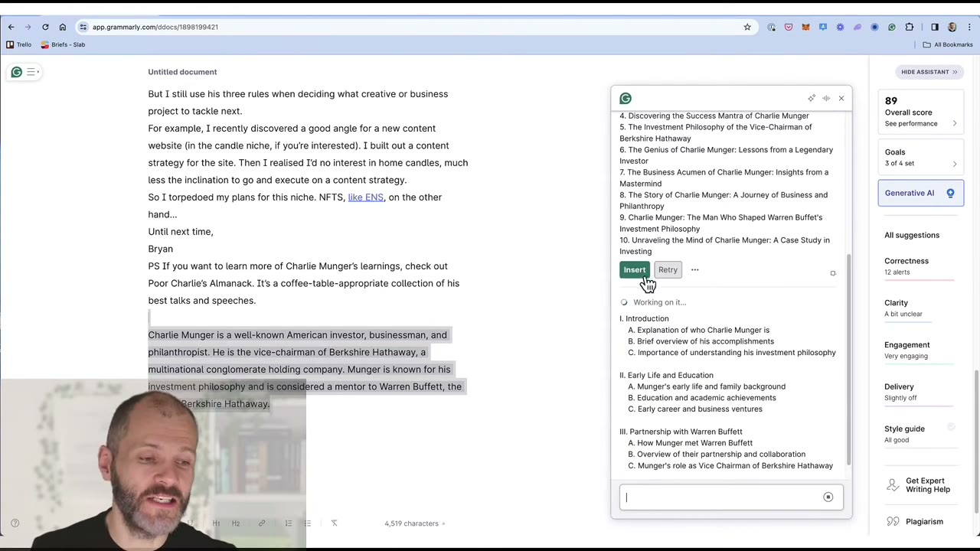Open the Clarity suggestions category
Image resolution: width=980 pixels, height=551 pixels.
pyautogui.click(x=920, y=308)
